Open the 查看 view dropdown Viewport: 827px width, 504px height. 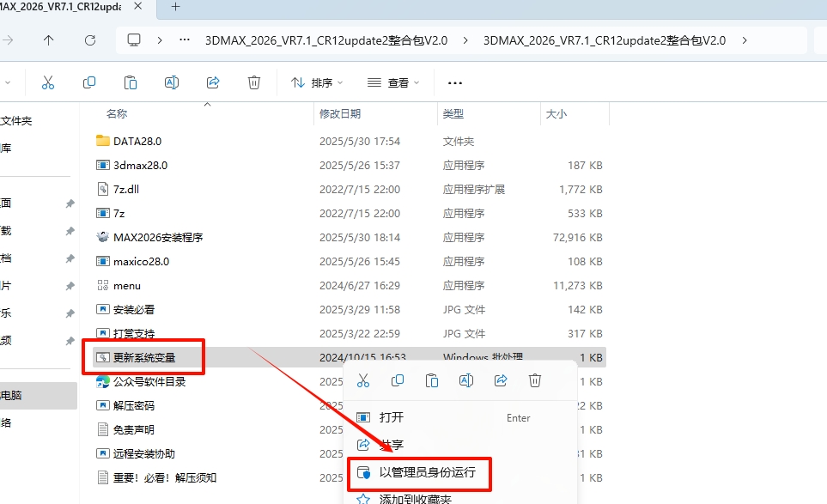[394, 82]
